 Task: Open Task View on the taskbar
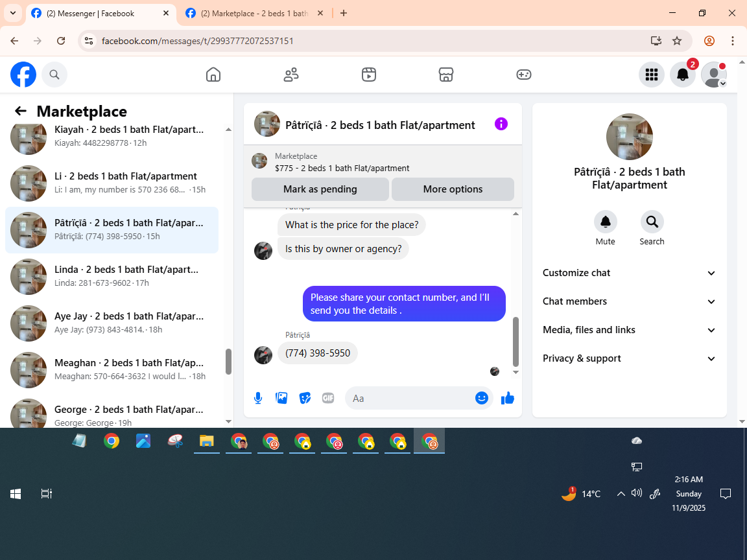tap(46, 494)
